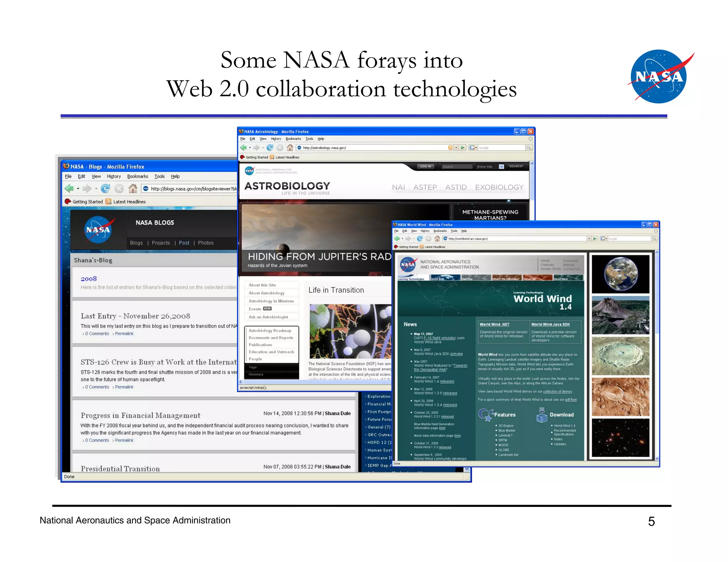Click SEARCH button on Astrobiology page
728x562 pixels.
click(516, 166)
